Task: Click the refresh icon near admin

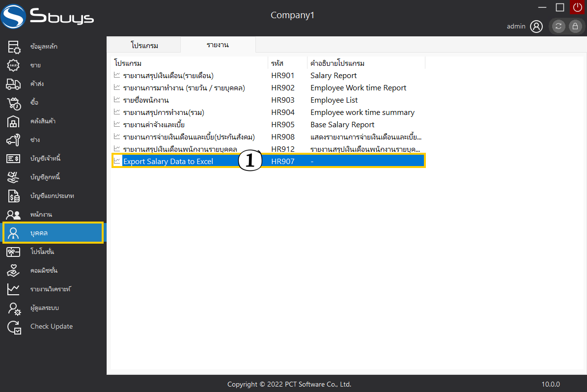Action: pos(559,27)
